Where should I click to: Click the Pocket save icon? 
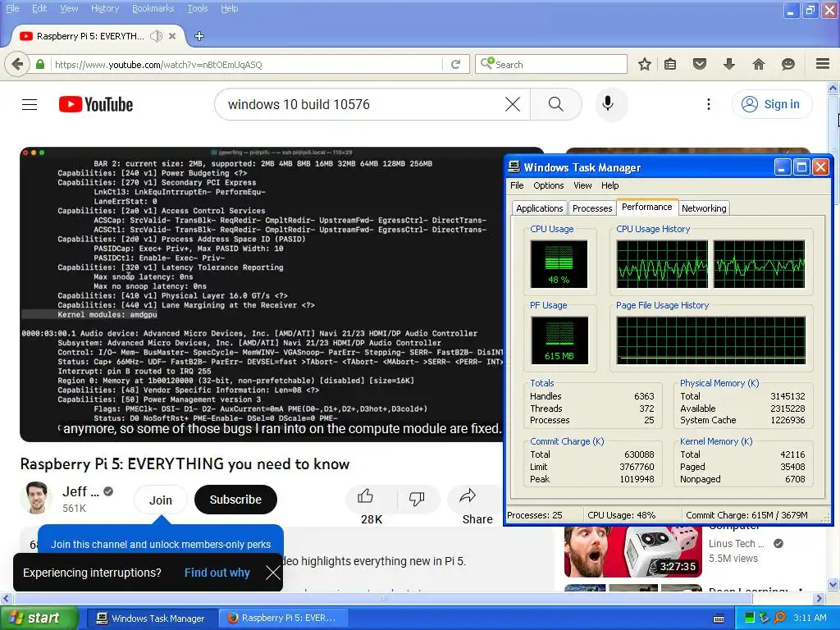click(x=700, y=64)
